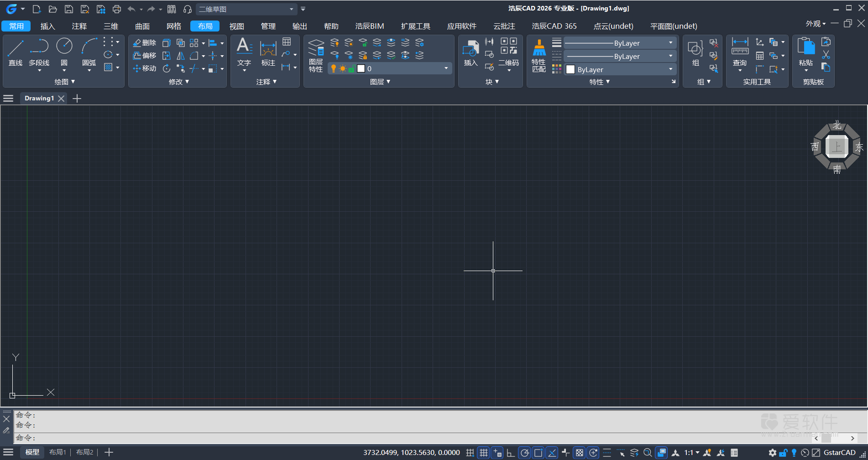Click the 偏移 offset button
Viewport: 868px width, 460px height.
(x=144, y=56)
